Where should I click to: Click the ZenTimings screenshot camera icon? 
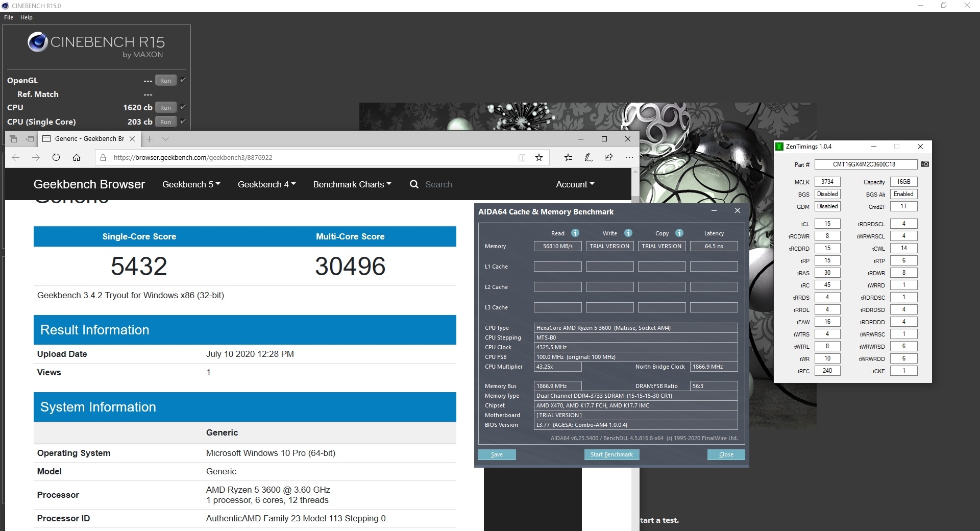coord(925,164)
